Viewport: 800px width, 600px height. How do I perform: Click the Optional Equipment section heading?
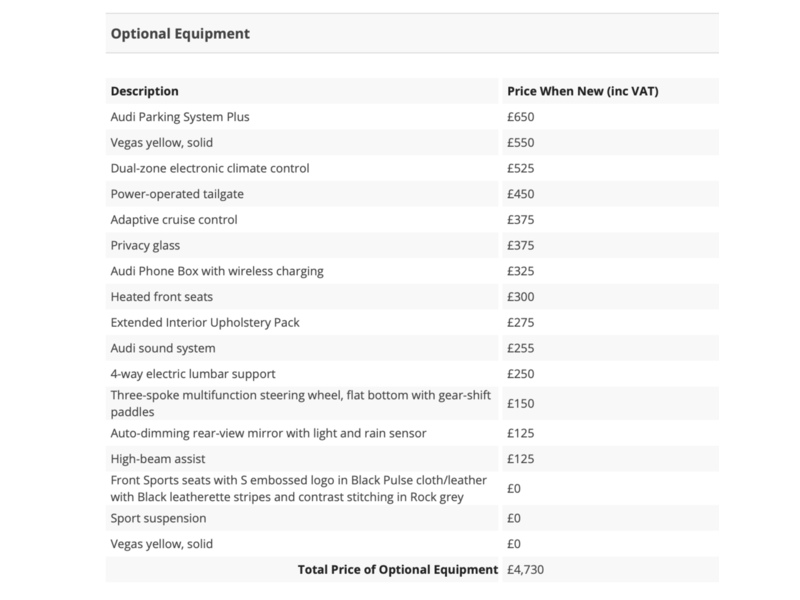[x=178, y=34]
